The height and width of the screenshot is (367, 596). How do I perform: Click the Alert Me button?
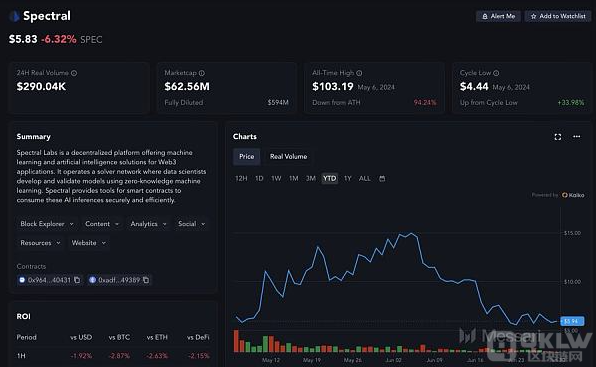(498, 16)
